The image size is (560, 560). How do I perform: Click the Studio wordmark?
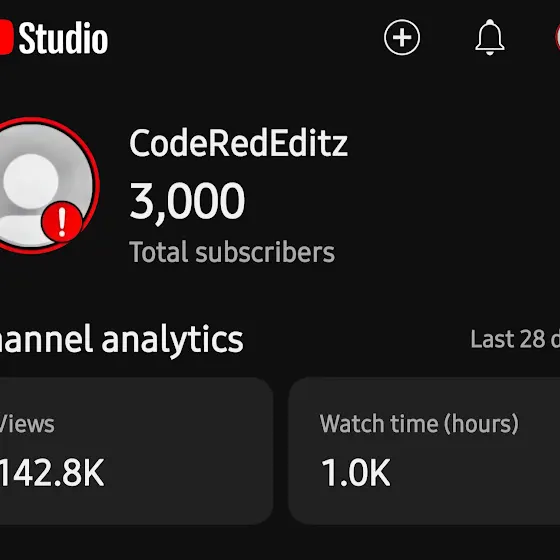63,38
